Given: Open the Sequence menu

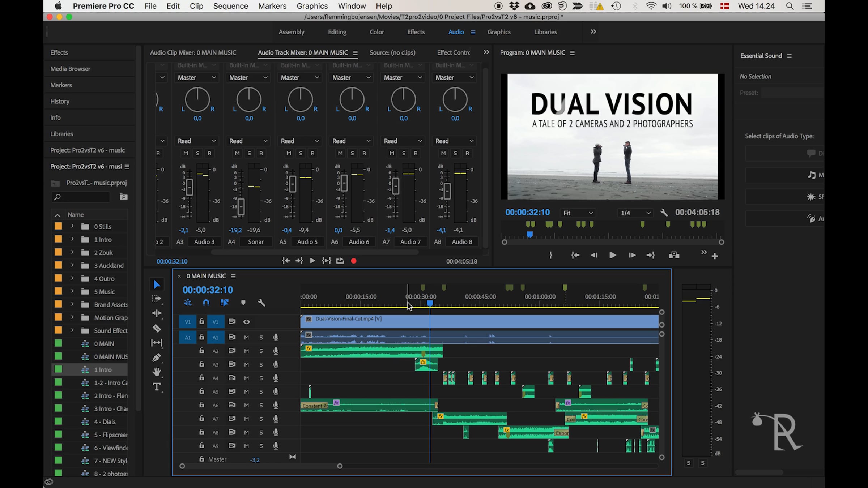Looking at the screenshot, I should pyautogui.click(x=230, y=6).
